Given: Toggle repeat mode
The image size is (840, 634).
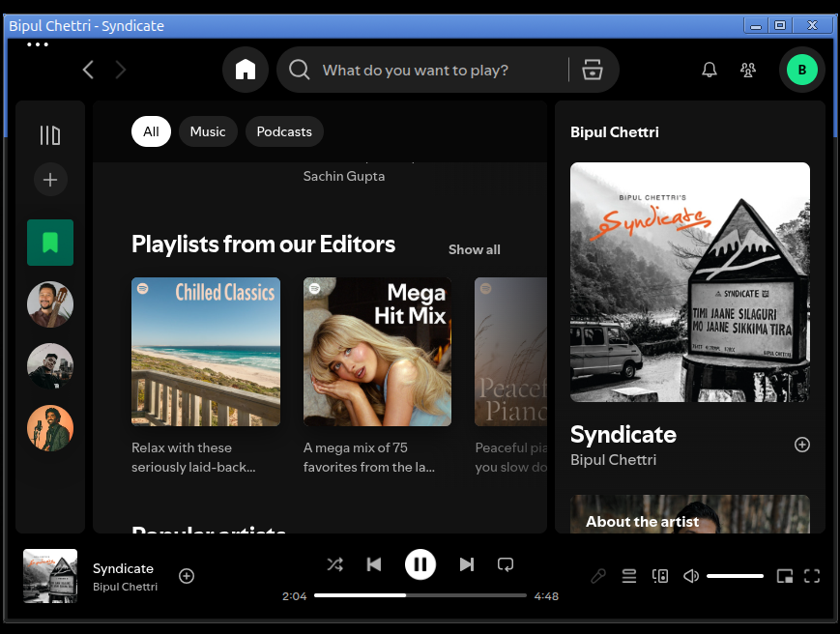Looking at the screenshot, I should (506, 564).
